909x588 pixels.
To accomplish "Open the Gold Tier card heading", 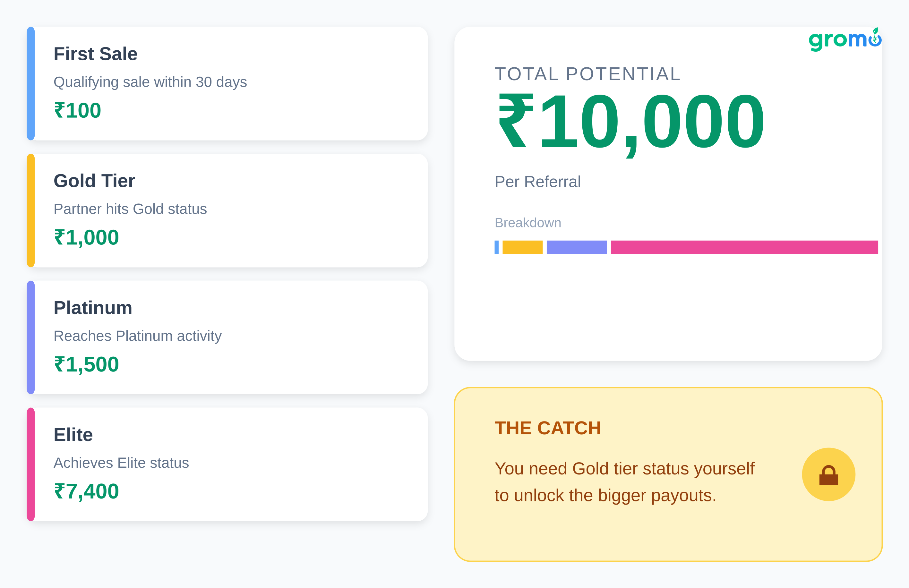I will pyautogui.click(x=94, y=181).
